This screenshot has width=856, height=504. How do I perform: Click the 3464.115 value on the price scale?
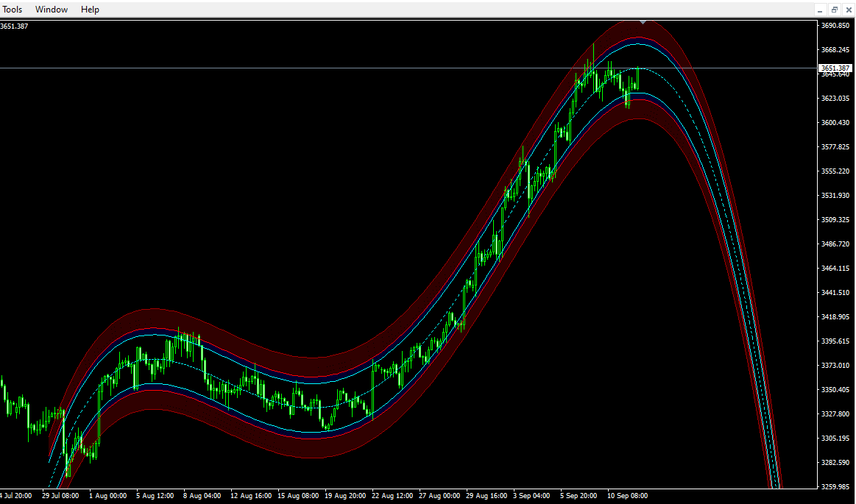coord(835,270)
